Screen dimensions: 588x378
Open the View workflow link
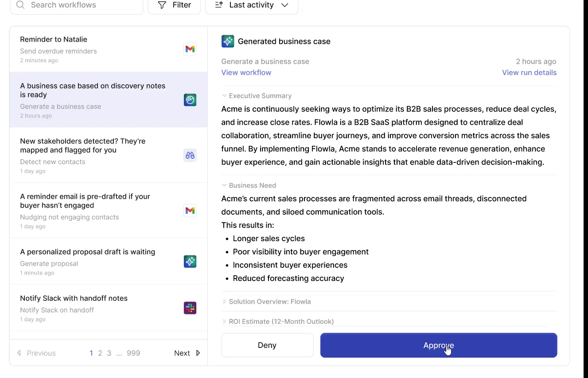click(246, 73)
